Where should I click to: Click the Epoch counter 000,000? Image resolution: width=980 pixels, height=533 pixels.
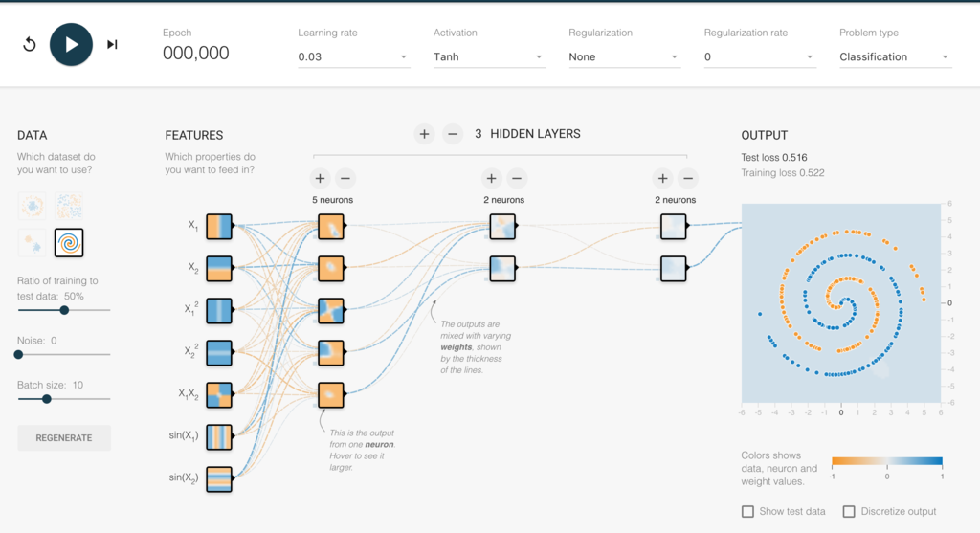[x=195, y=54]
